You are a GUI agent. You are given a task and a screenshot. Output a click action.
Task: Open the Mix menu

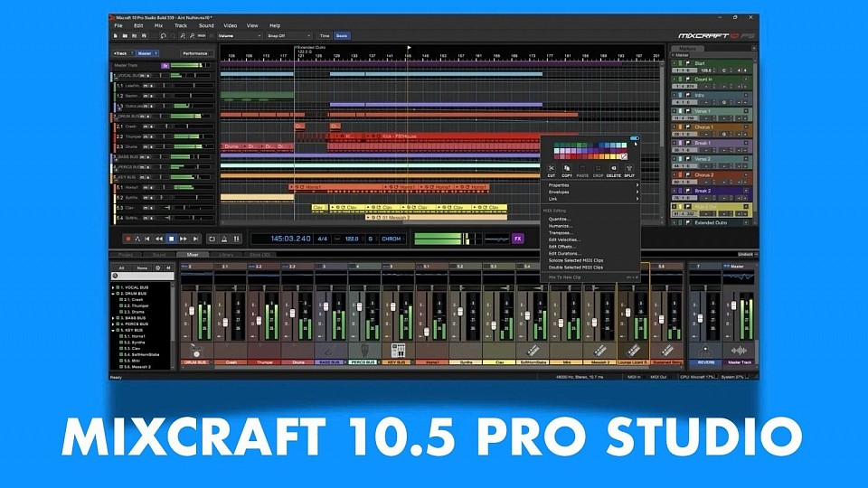(159, 25)
